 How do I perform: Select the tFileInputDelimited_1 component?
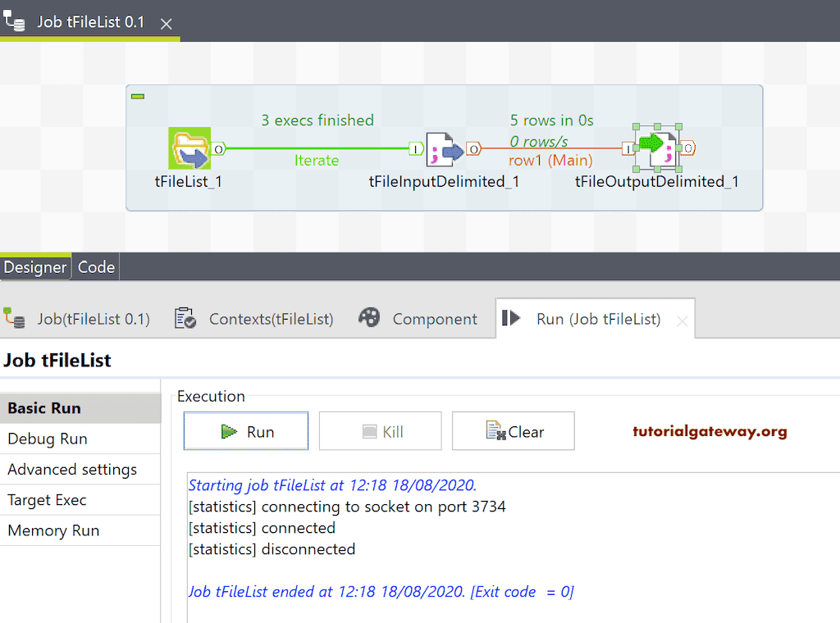(443, 148)
